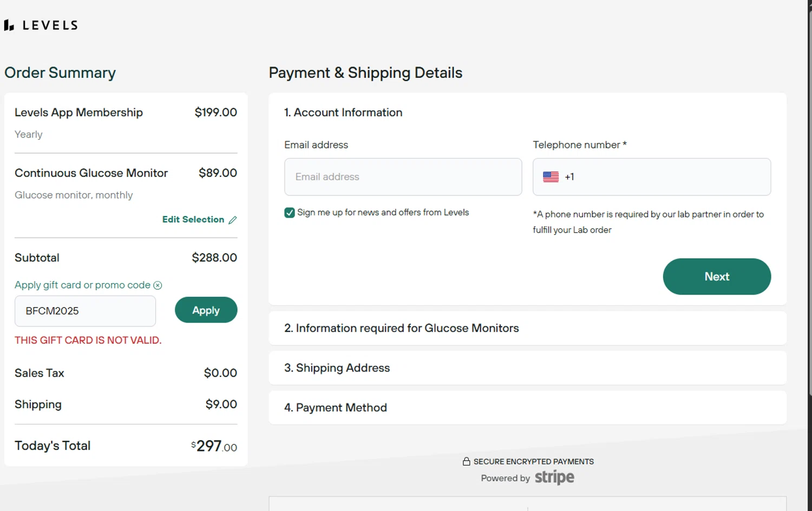Image resolution: width=812 pixels, height=511 pixels.
Task: Click the Stripe logo
Action: 554,477
